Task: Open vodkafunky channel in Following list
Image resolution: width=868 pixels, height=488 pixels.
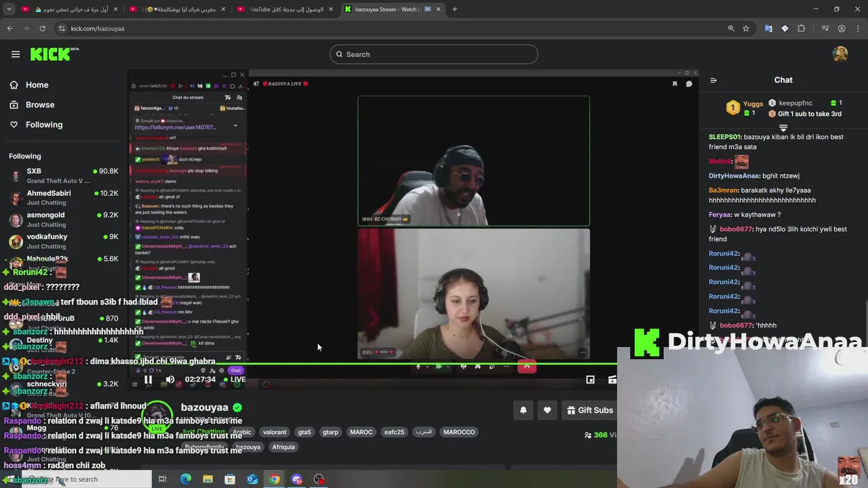Action: 64,241
